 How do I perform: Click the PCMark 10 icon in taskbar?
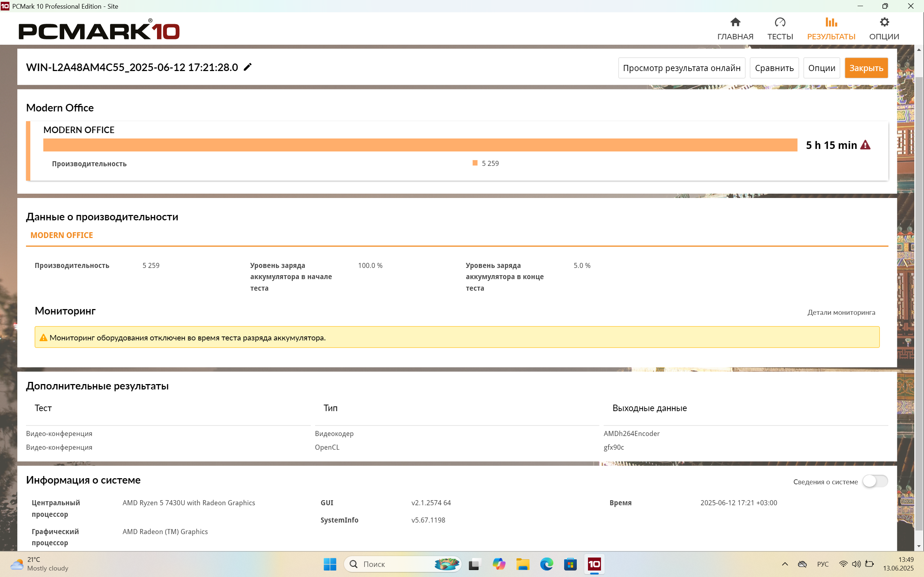(594, 564)
